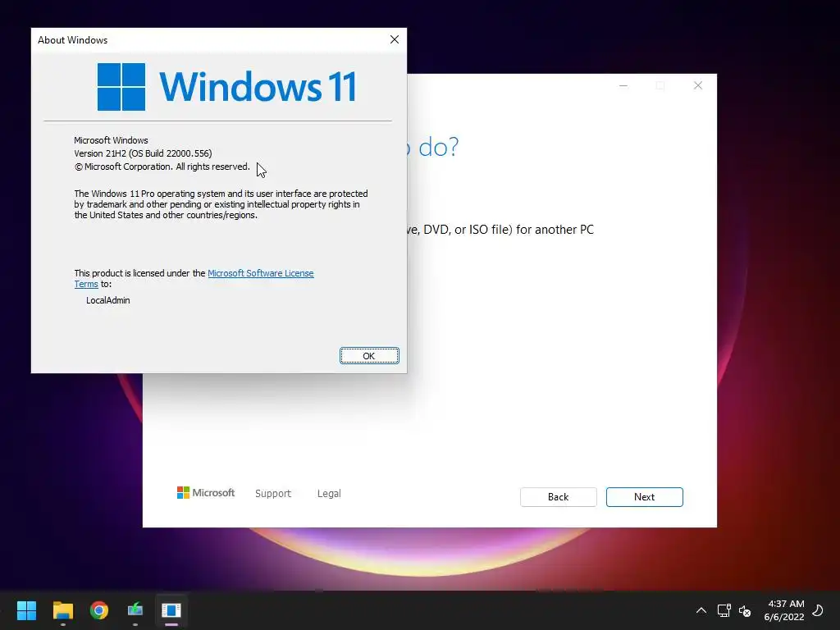Screen dimensions: 840x630
Task: Click the copyright Microsoft Corporation line
Action: click(x=162, y=167)
